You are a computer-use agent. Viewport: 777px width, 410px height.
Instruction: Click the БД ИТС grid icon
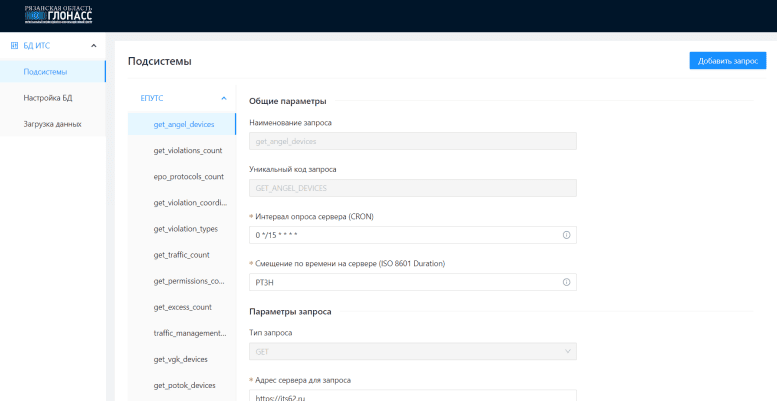tap(13, 46)
